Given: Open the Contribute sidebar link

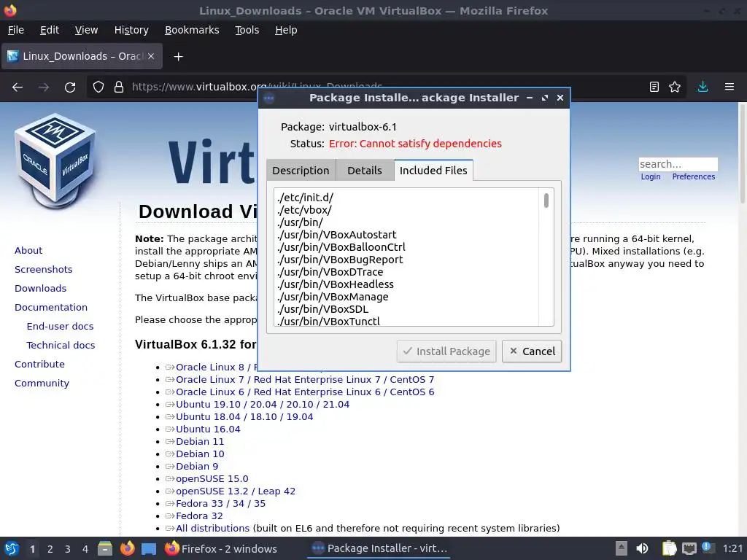Looking at the screenshot, I should [39, 365].
